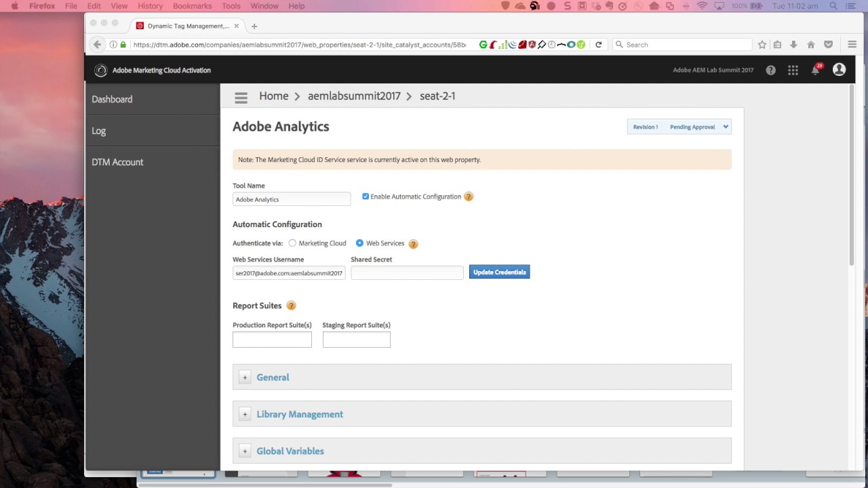This screenshot has height=488, width=868.
Task: Open macOS Wi-Fi status menu
Action: click(702, 6)
